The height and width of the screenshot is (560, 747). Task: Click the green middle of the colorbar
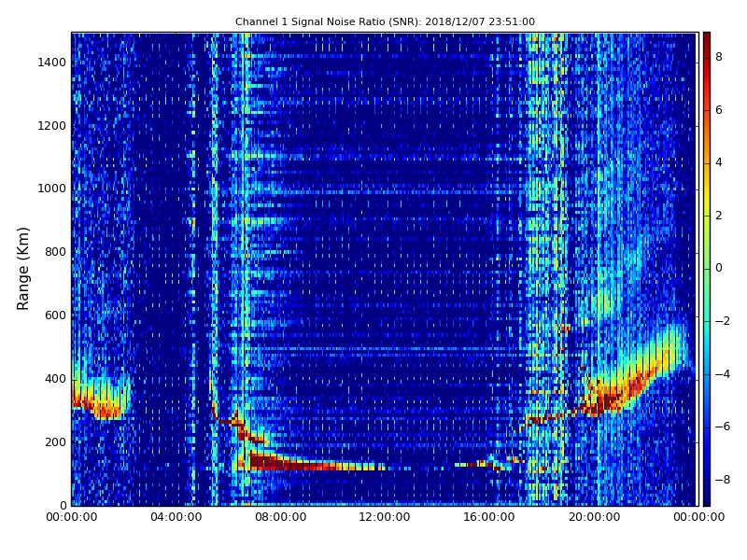coord(707,269)
